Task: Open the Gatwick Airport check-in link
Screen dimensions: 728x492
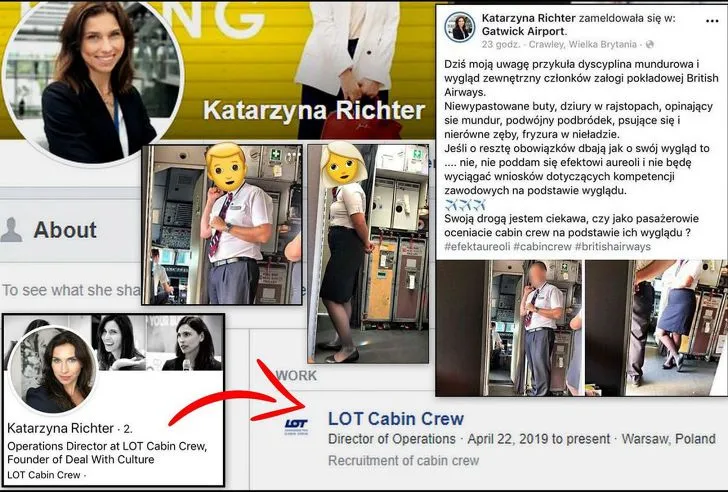Action: pos(524,32)
